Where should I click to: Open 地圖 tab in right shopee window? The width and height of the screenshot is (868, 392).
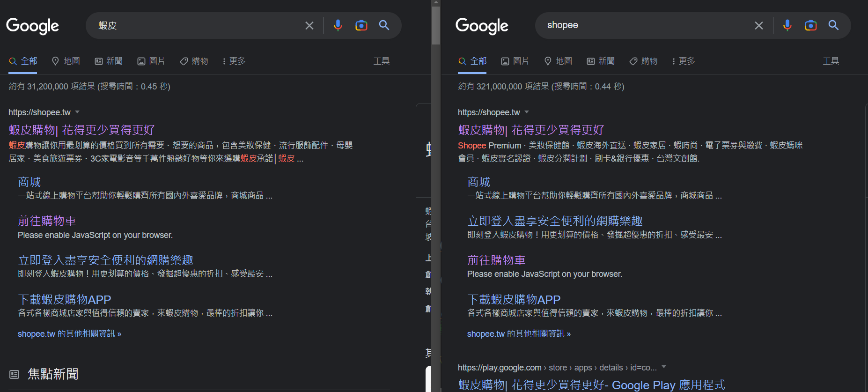[x=558, y=61]
